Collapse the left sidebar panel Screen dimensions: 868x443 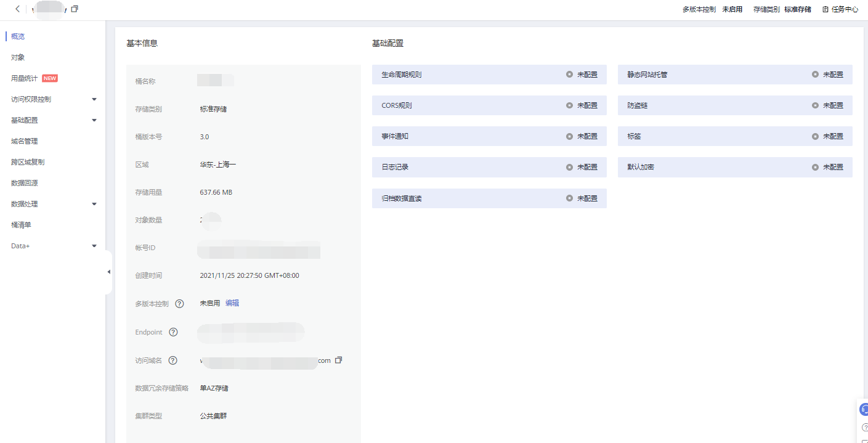pos(109,272)
